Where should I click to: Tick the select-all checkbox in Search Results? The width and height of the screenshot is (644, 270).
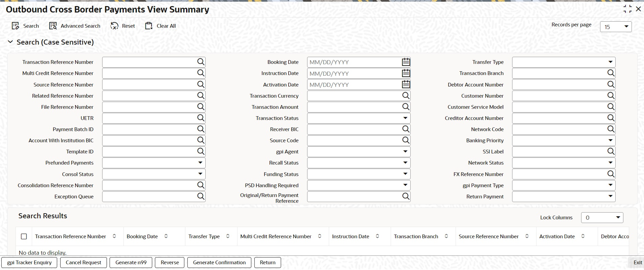click(x=24, y=237)
